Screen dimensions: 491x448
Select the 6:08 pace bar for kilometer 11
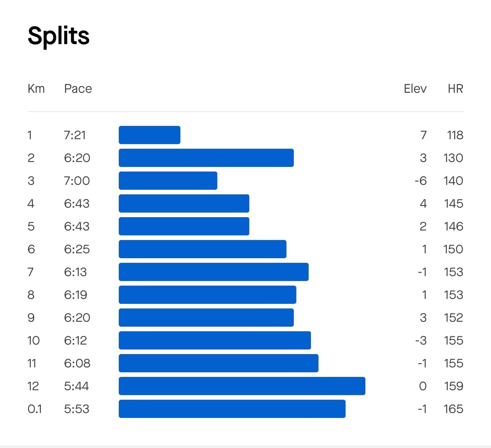218,363
